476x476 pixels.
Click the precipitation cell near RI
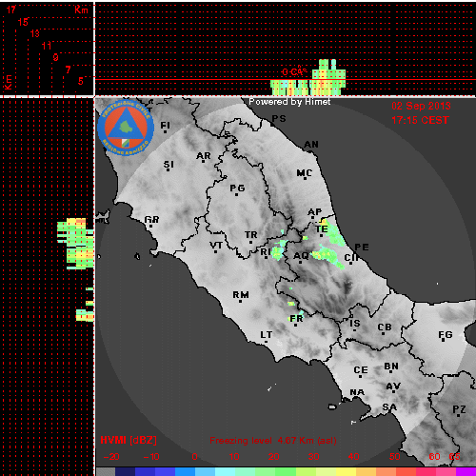coord(278,249)
